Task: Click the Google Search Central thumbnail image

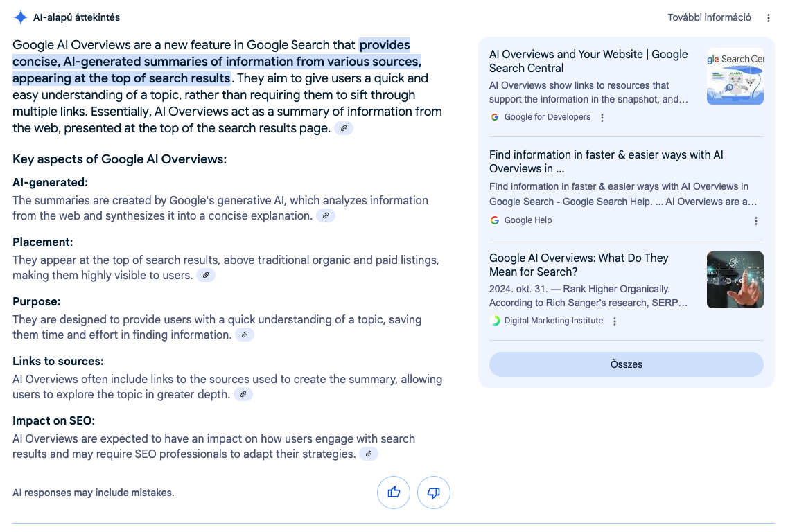Action: pos(735,76)
